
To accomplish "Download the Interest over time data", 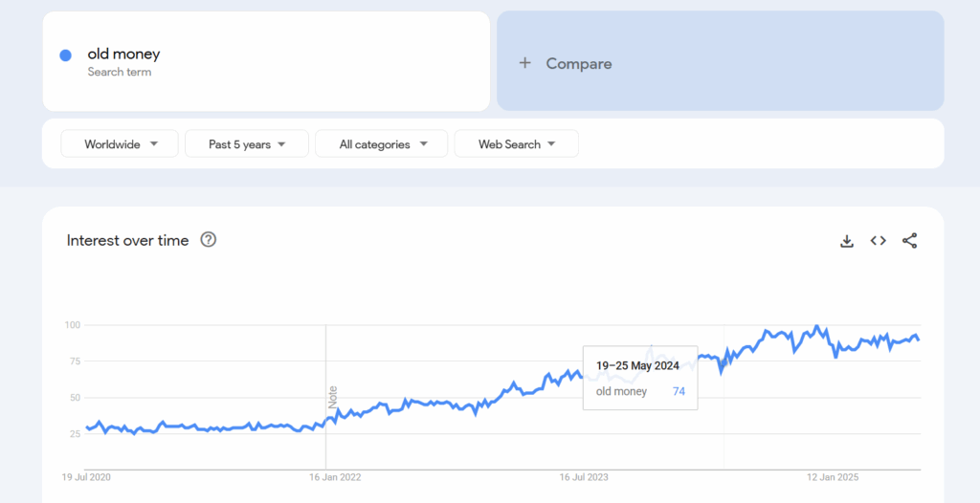I will point(847,241).
